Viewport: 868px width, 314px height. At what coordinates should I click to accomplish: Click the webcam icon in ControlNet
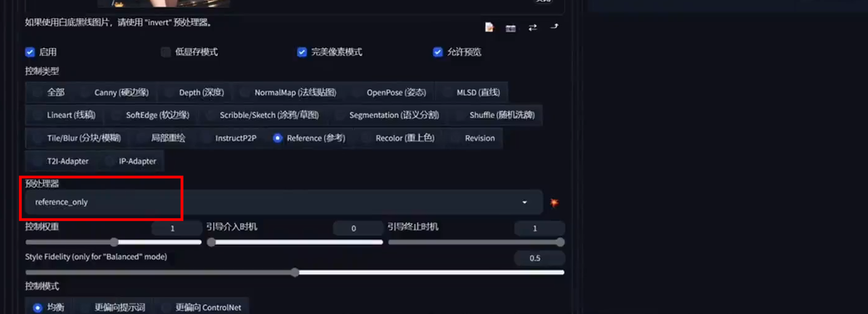(x=511, y=28)
